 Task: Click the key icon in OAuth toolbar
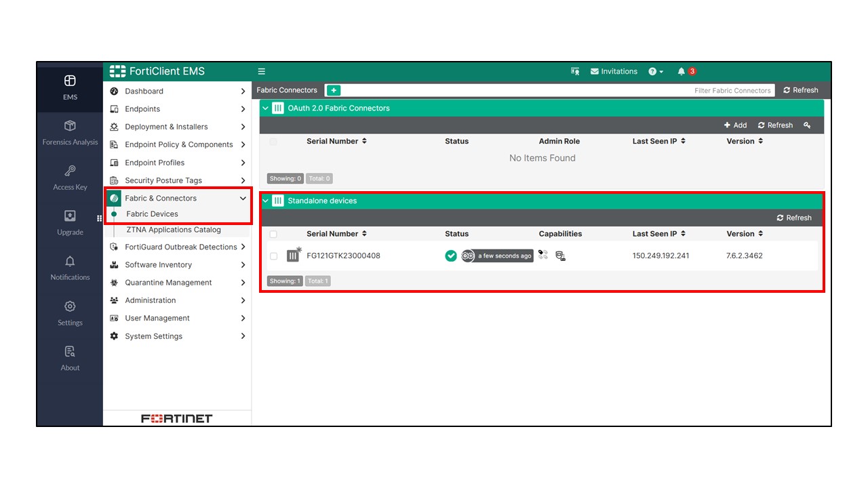807,125
